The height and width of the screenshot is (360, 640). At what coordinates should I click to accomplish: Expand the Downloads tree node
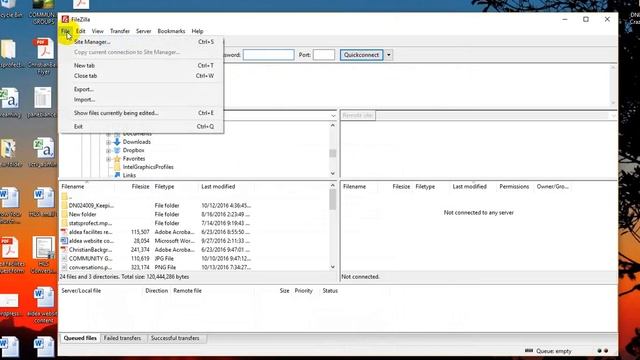[109, 142]
